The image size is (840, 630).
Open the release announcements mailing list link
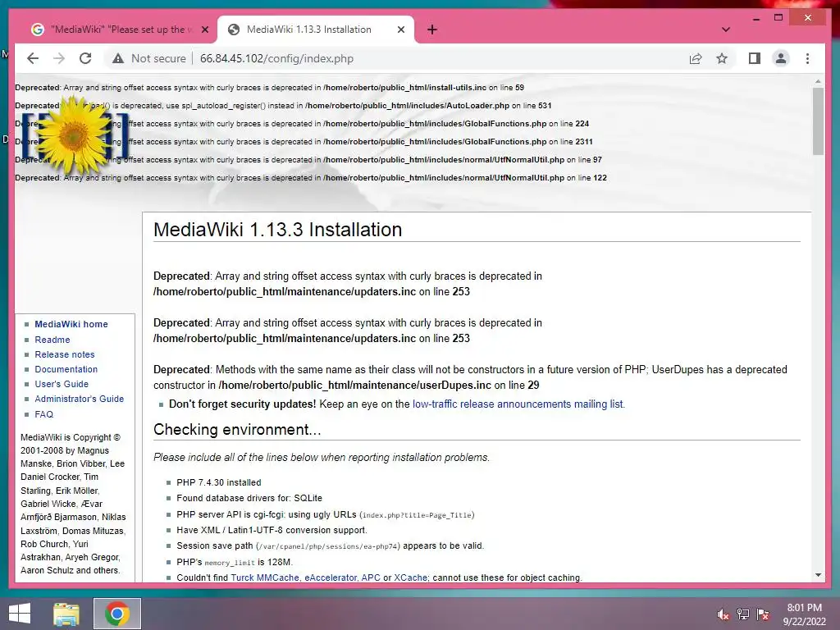(518, 404)
